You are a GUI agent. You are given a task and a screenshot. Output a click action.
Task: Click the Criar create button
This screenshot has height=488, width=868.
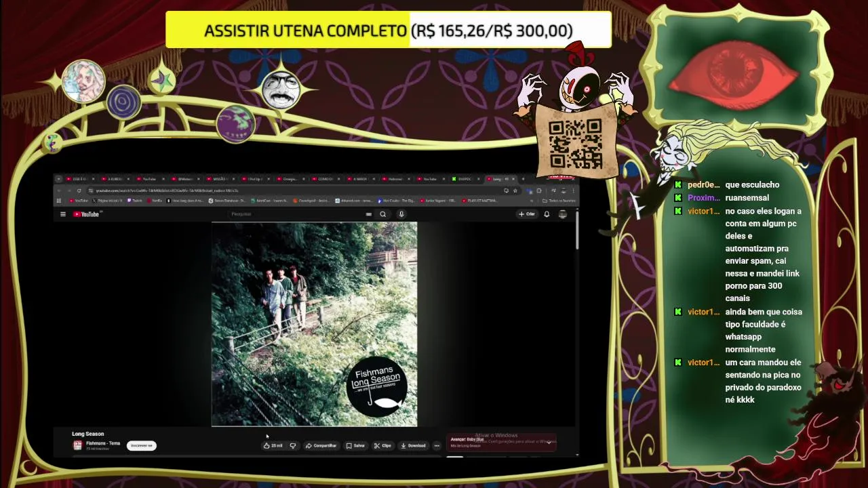pyautogui.click(x=527, y=214)
